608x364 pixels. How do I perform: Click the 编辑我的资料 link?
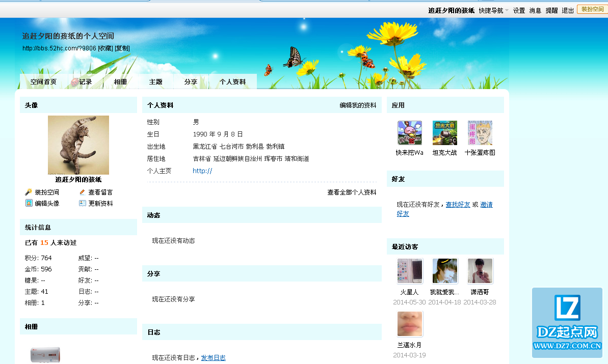[x=358, y=105]
